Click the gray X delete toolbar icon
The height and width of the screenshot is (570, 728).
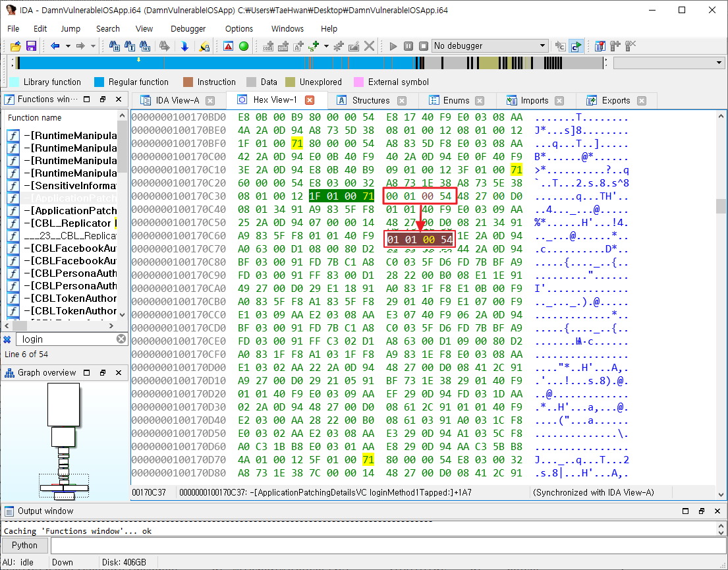click(x=369, y=46)
